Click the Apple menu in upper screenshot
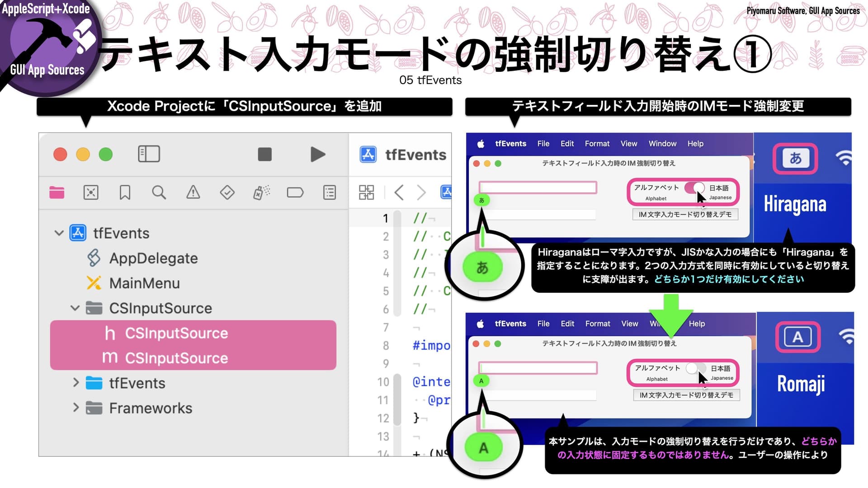 (x=481, y=144)
